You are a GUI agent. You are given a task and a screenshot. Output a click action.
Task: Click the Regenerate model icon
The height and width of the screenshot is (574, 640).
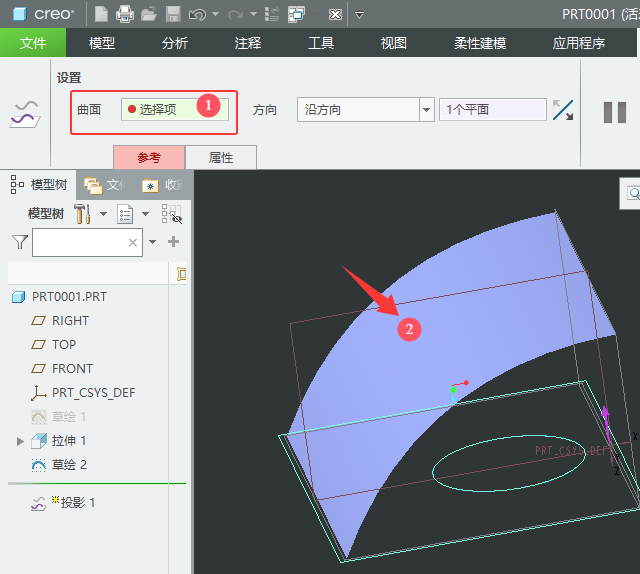pos(272,14)
